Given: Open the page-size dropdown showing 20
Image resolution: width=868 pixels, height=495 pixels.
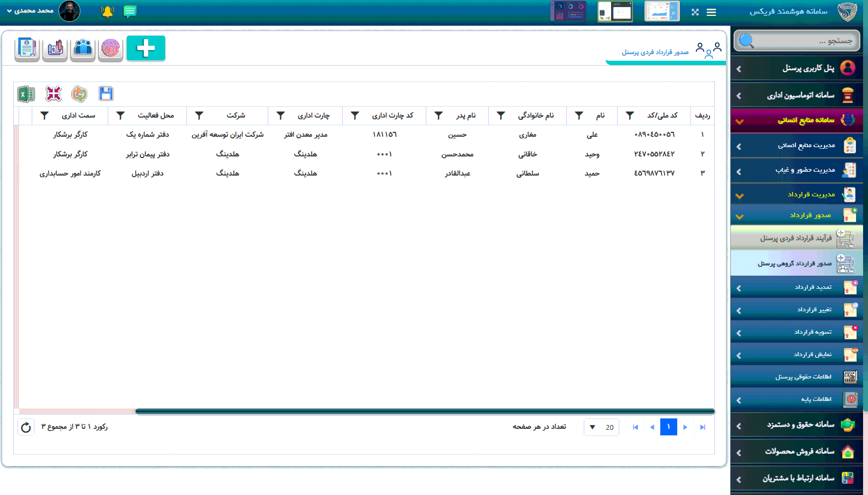Looking at the screenshot, I should pyautogui.click(x=601, y=427).
